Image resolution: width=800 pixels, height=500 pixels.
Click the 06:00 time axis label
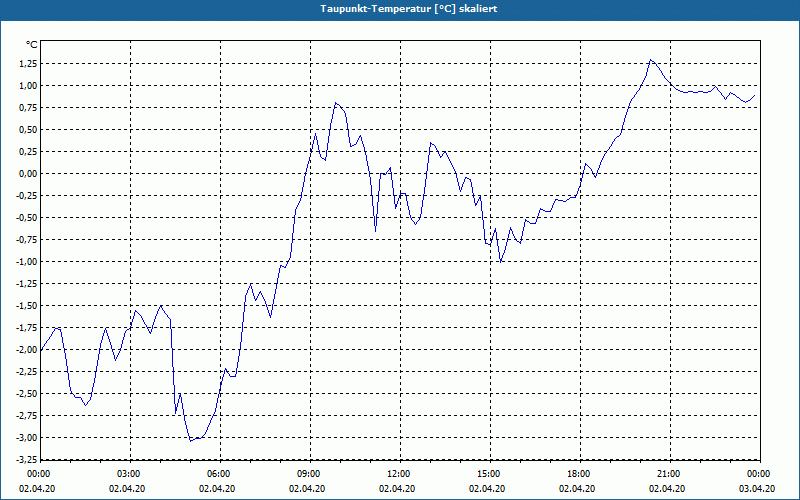coord(220,474)
